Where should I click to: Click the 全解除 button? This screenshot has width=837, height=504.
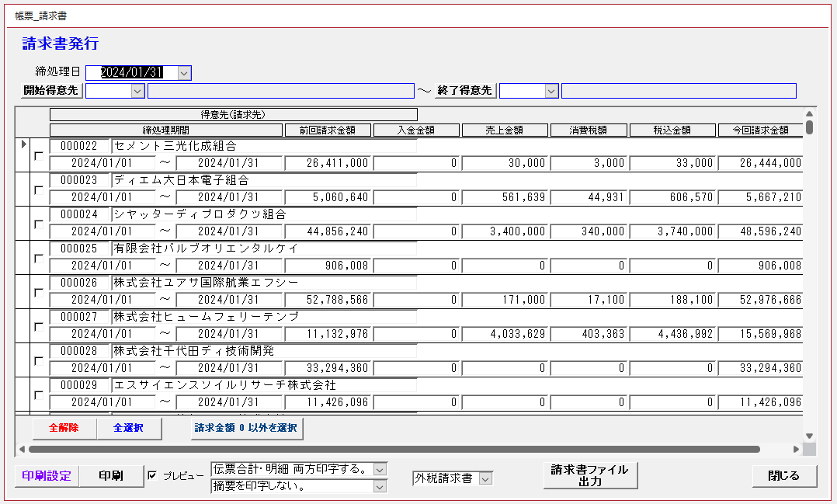pos(64,428)
